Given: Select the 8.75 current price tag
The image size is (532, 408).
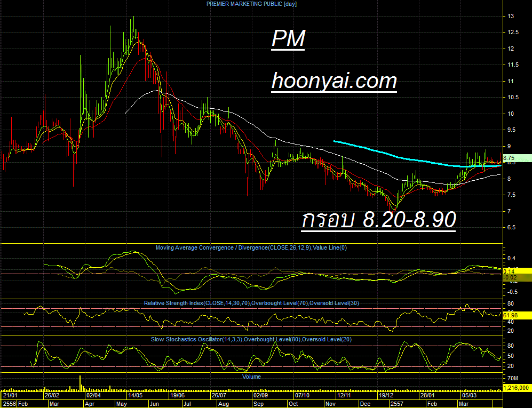Looking at the screenshot, I should (517, 158).
